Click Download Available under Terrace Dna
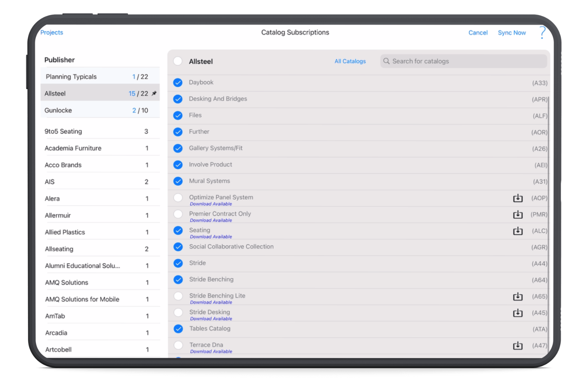 211,352
